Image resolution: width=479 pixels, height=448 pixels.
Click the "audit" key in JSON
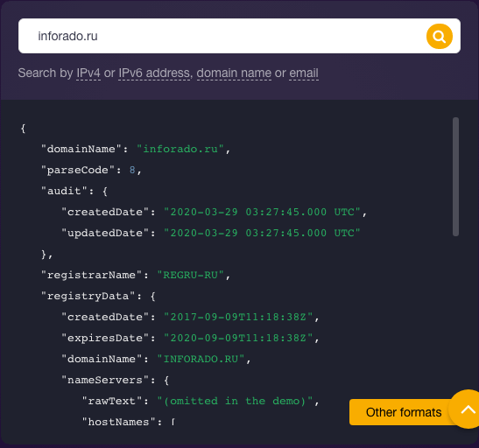64,191
